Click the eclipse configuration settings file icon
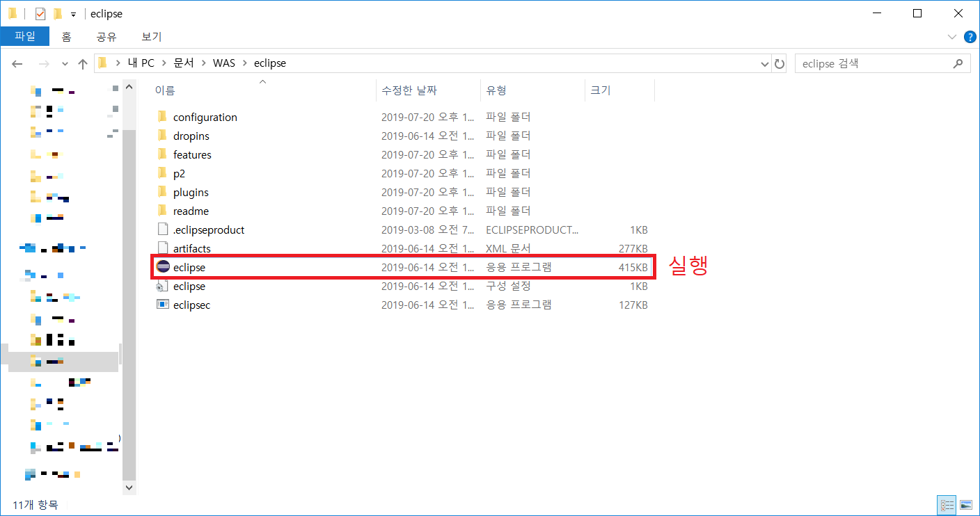 (163, 286)
